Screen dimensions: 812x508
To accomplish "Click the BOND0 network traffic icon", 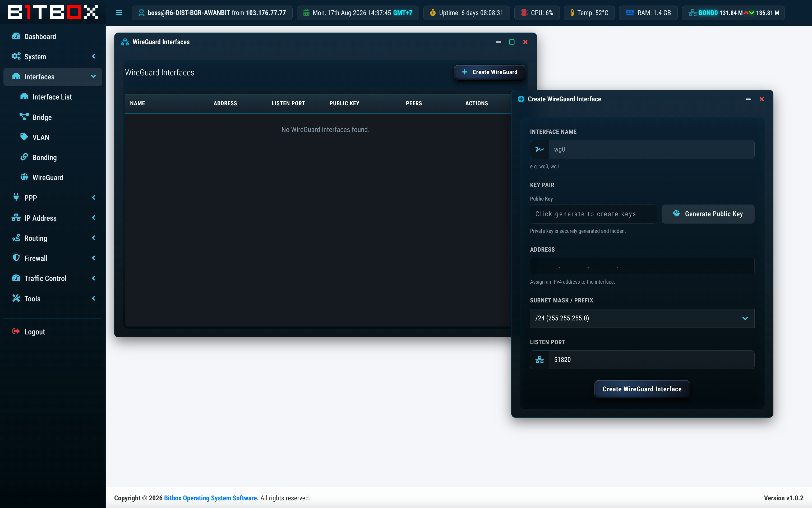I will click(x=693, y=13).
